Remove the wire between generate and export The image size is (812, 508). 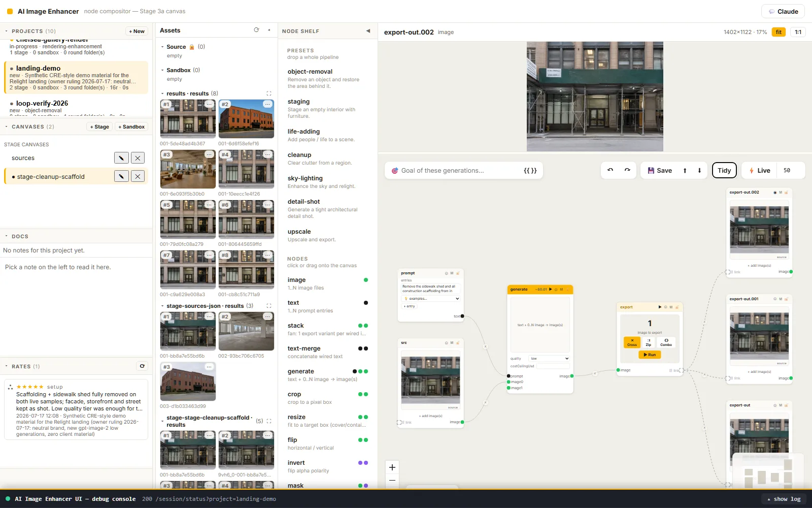[595, 373]
